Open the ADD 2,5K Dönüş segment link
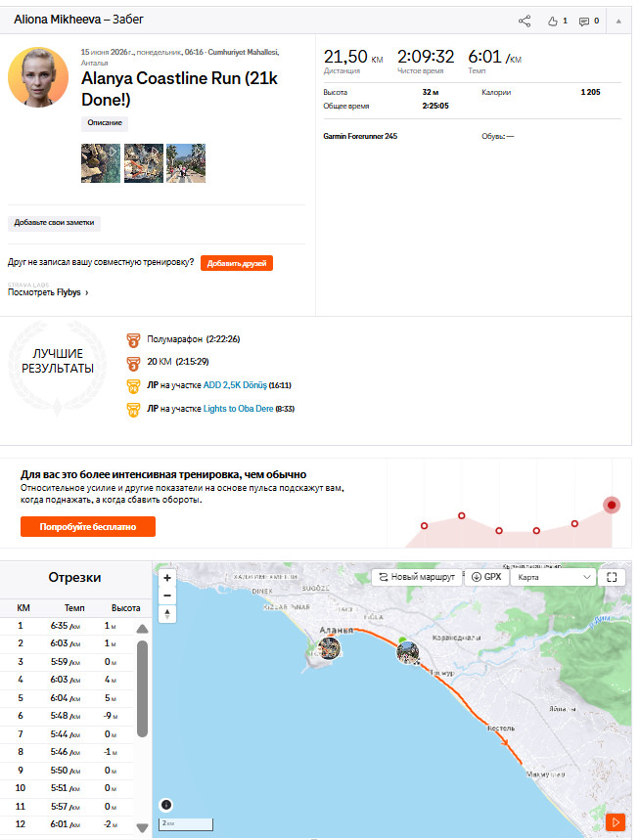640x840 pixels. click(x=235, y=385)
